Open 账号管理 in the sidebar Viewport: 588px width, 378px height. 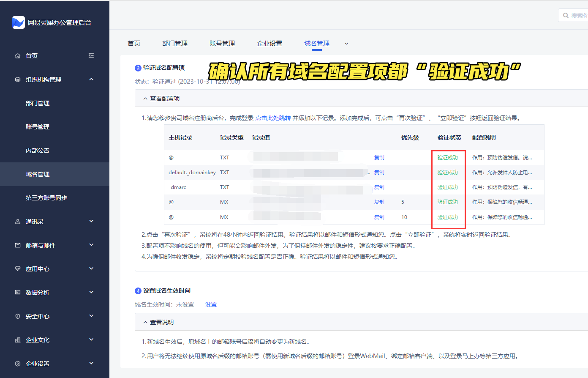(x=38, y=127)
